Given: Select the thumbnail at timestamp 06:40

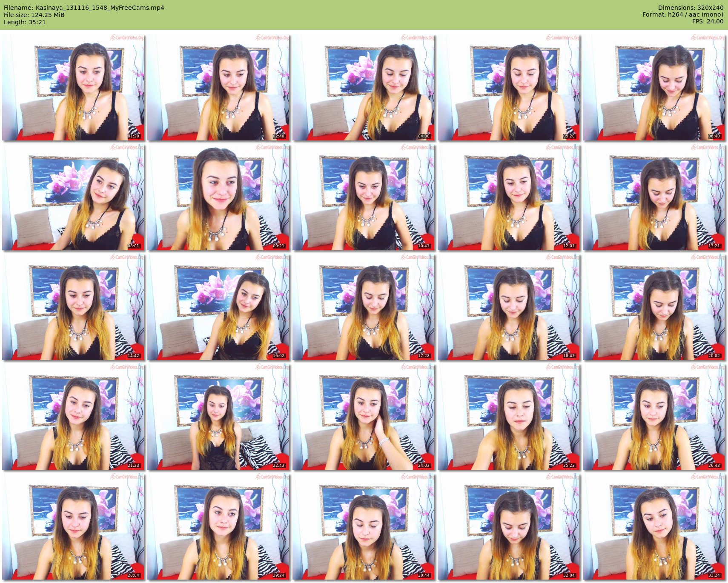Looking at the screenshot, I should coord(654,87).
